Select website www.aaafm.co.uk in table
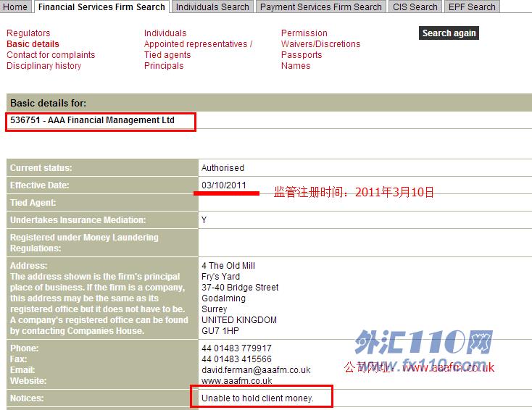The width and height of the screenshot is (532, 410). [237, 380]
